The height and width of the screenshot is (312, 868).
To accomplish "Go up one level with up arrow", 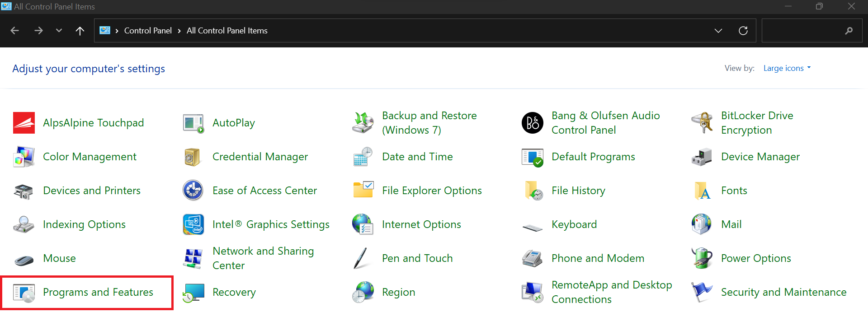I will (x=80, y=31).
